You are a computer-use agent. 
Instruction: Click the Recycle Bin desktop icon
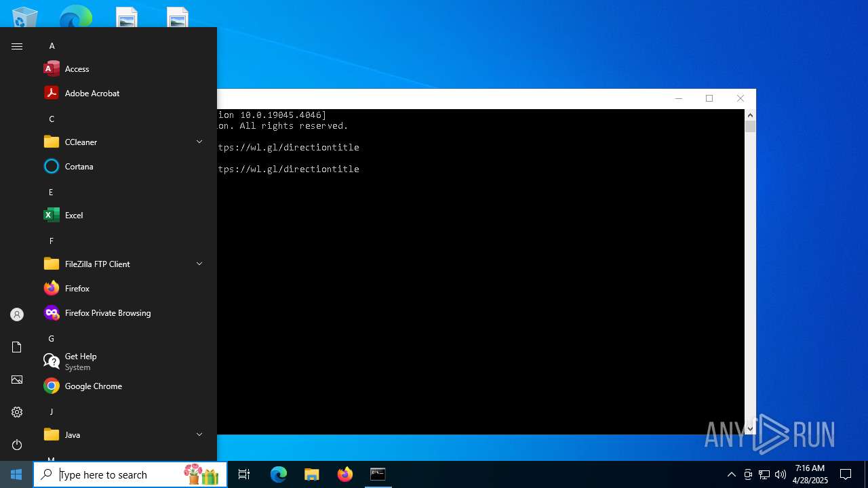pos(25,16)
